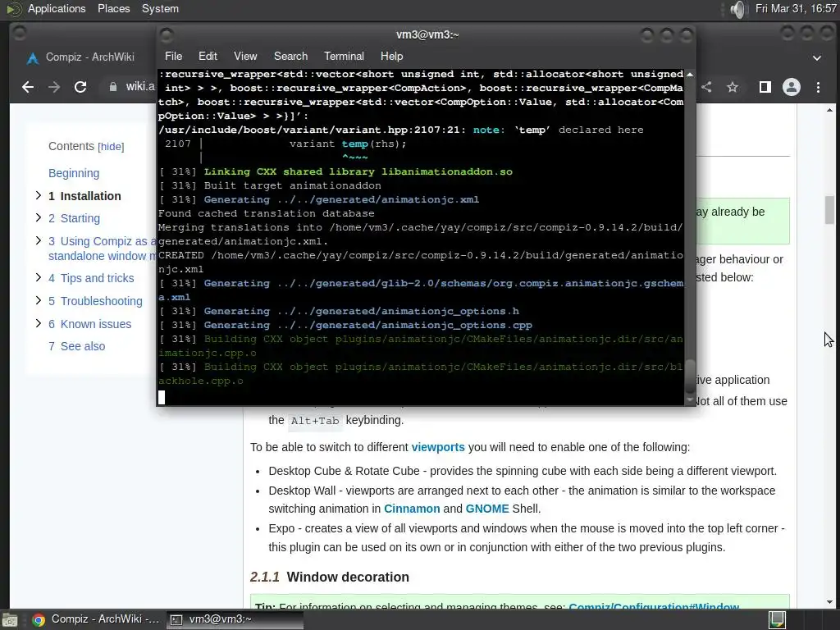840x630 pixels.
Task: Click the 'Alt+Tab' keybinding text
Action: (315, 421)
